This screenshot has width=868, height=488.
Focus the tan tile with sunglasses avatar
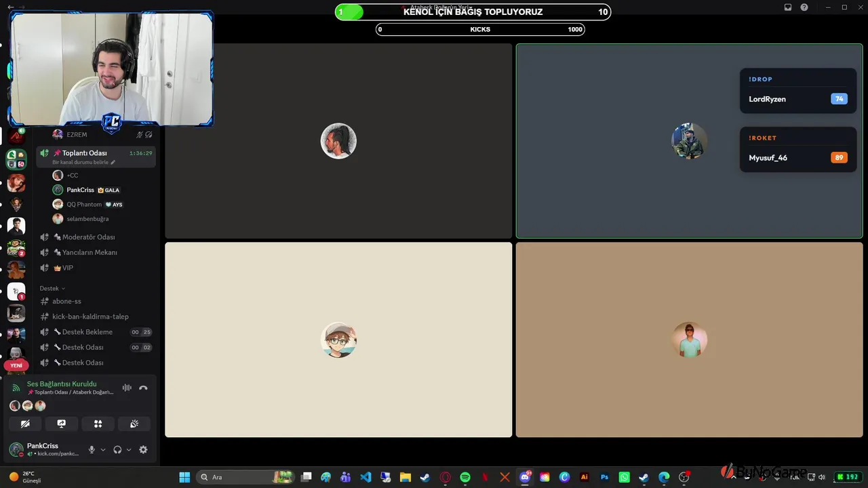coord(689,340)
